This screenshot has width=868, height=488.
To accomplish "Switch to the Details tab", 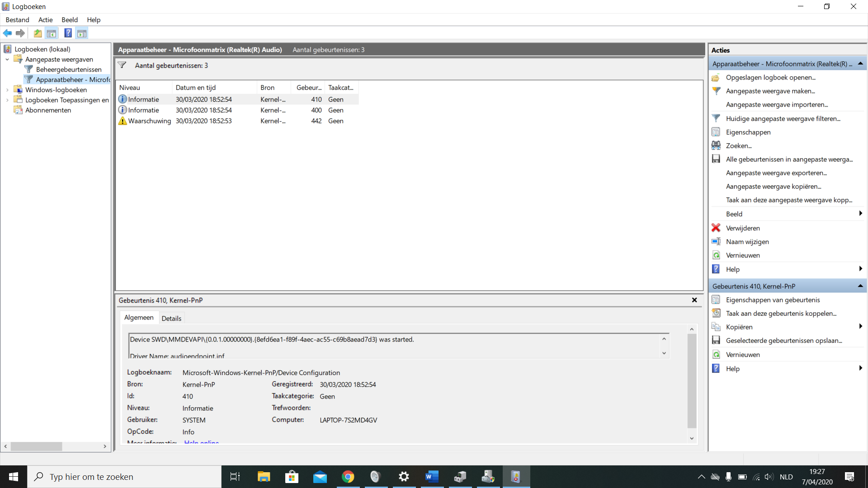I will pos(171,318).
